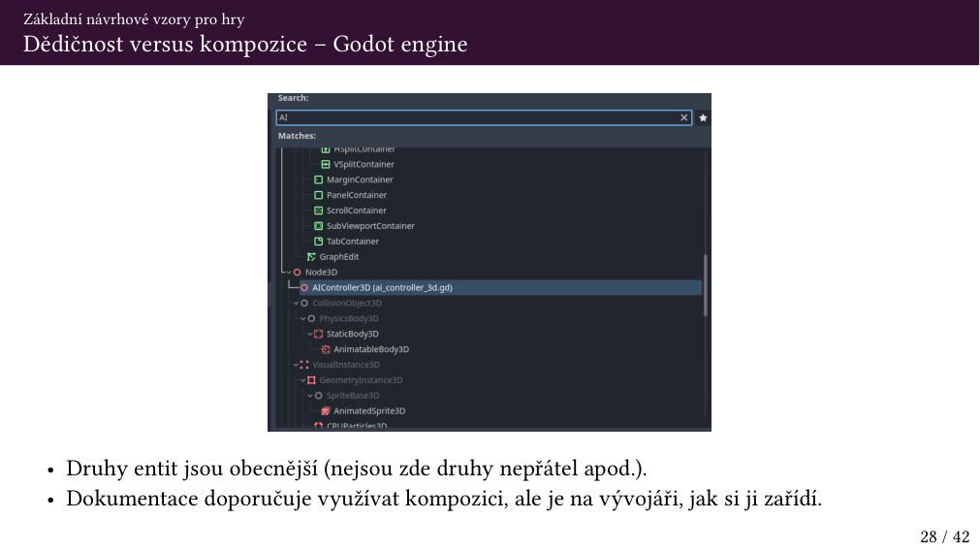Click the SpriteBase3D node icon
Screen dimensions: 980x552
318,396
